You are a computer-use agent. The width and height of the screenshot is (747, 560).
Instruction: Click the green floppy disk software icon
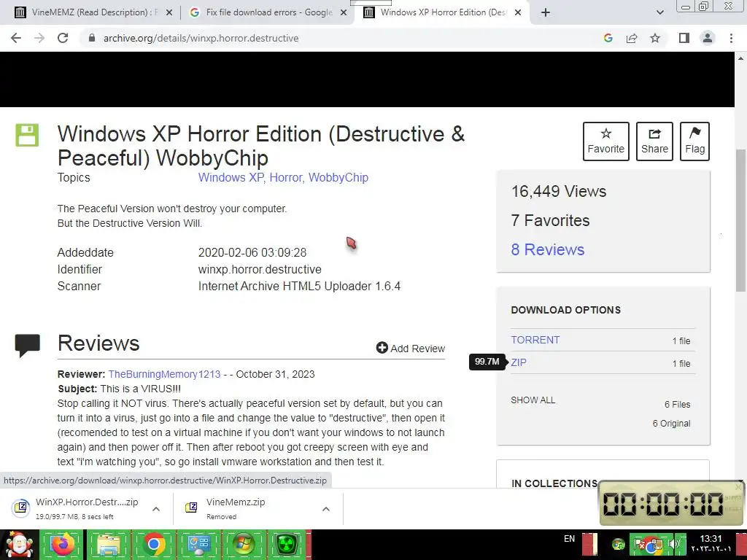pyautogui.click(x=27, y=135)
